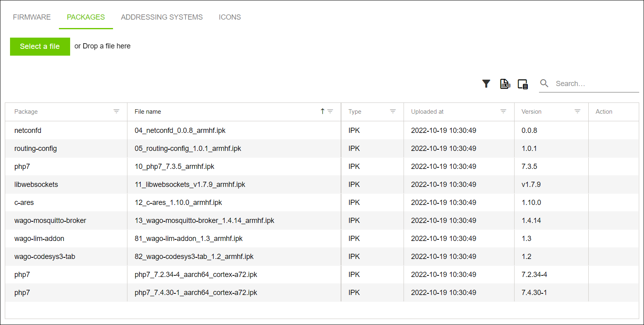Select the c-ares package cell
This screenshot has width=644, height=325.
(x=66, y=203)
